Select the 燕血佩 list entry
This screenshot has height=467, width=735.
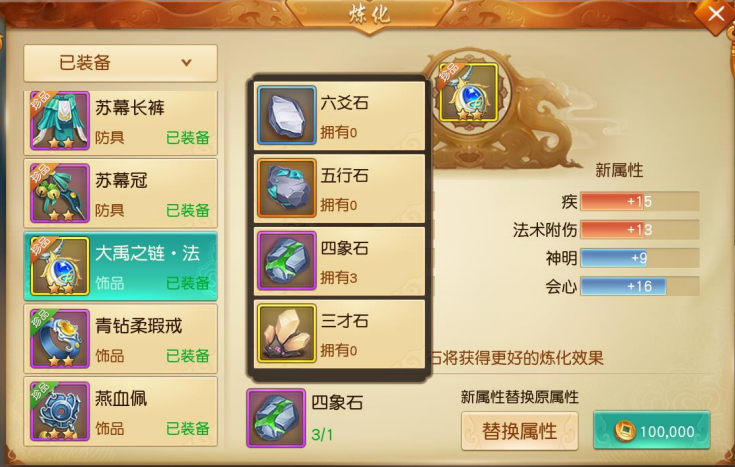[120, 411]
